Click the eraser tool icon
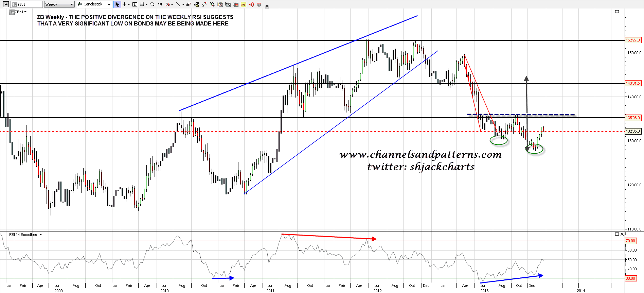Image resolution: width=644 pixels, height=293 pixels. click(x=189, y=4)
